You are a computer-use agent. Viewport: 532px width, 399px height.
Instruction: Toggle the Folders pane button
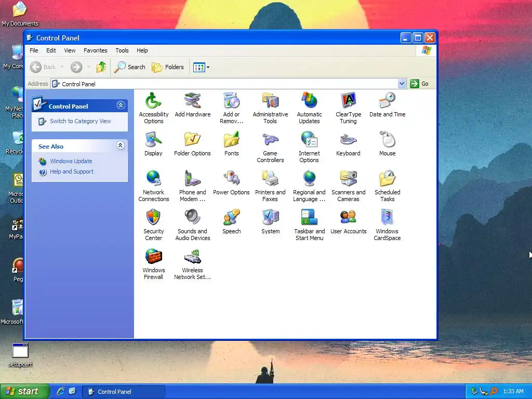[168, 67]
